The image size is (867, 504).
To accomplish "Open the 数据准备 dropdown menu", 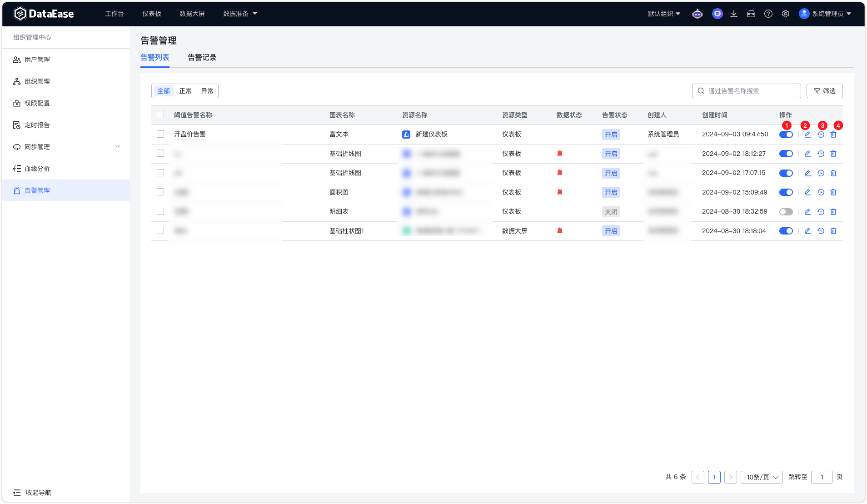I will tap(240, 14).
